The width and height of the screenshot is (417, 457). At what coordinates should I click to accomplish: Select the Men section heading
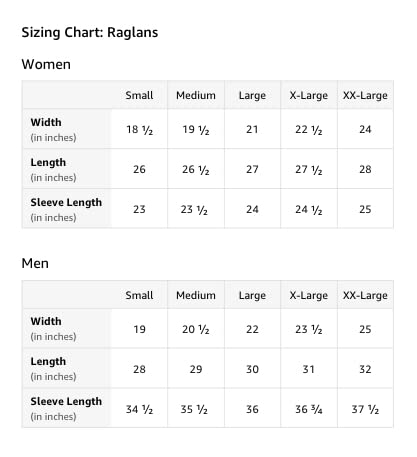(x=35, y=263)
